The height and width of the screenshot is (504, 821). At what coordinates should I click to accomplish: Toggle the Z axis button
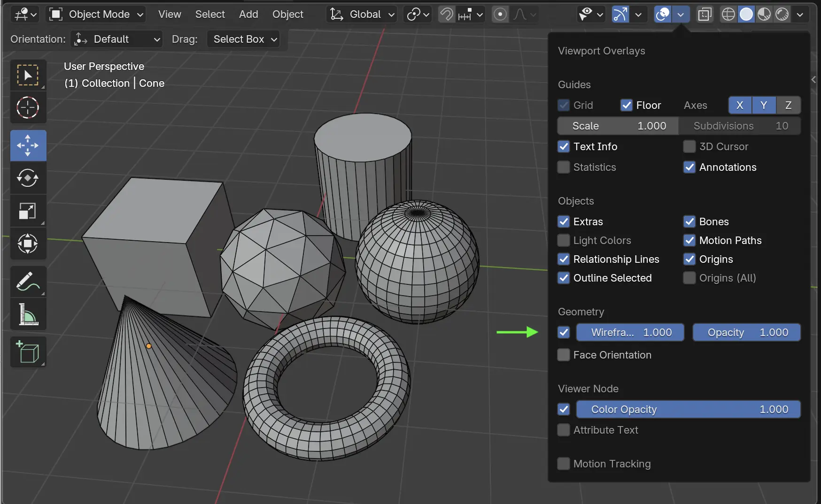pos(788,105)
